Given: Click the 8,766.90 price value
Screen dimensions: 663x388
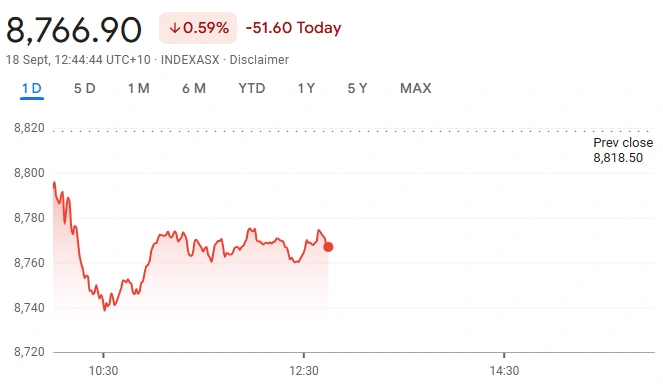Looking at the screenshot, I should coord(74,30).
